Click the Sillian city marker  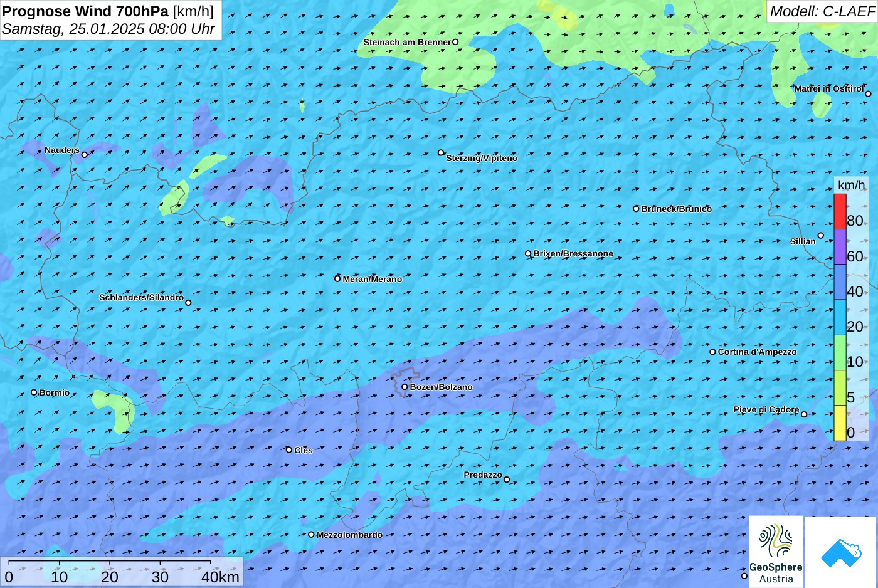[x=821, y=236]
